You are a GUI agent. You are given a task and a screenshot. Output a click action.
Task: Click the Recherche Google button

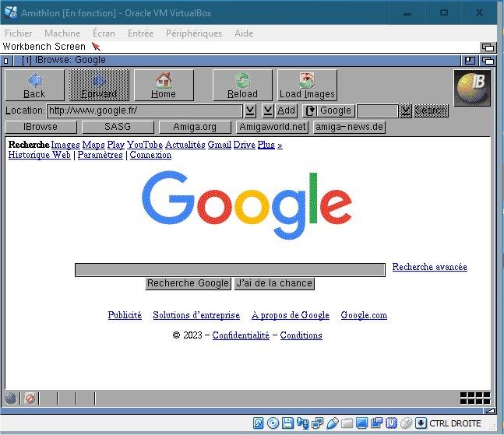click(x=188, y=283)
